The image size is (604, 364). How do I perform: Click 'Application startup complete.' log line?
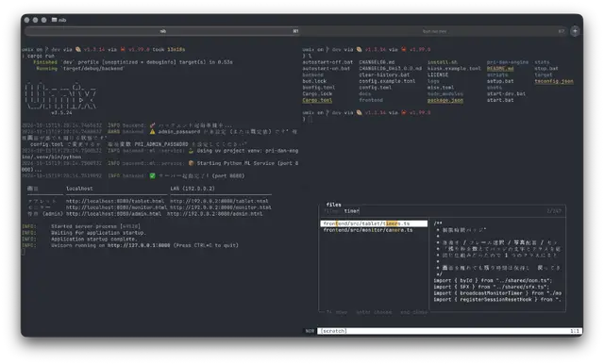click(94, 239)
